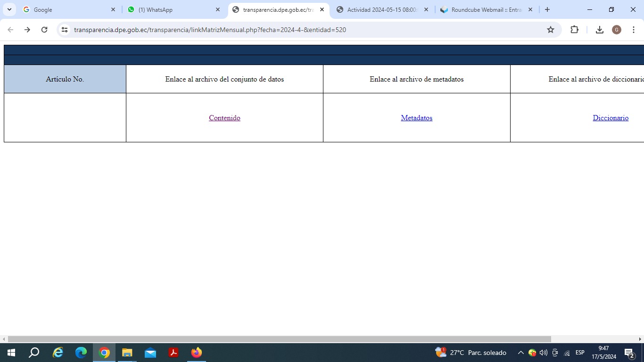Reload the current page
Viewport: 644px width, 362px height.
pyautogui.click(x=44, y=30)
